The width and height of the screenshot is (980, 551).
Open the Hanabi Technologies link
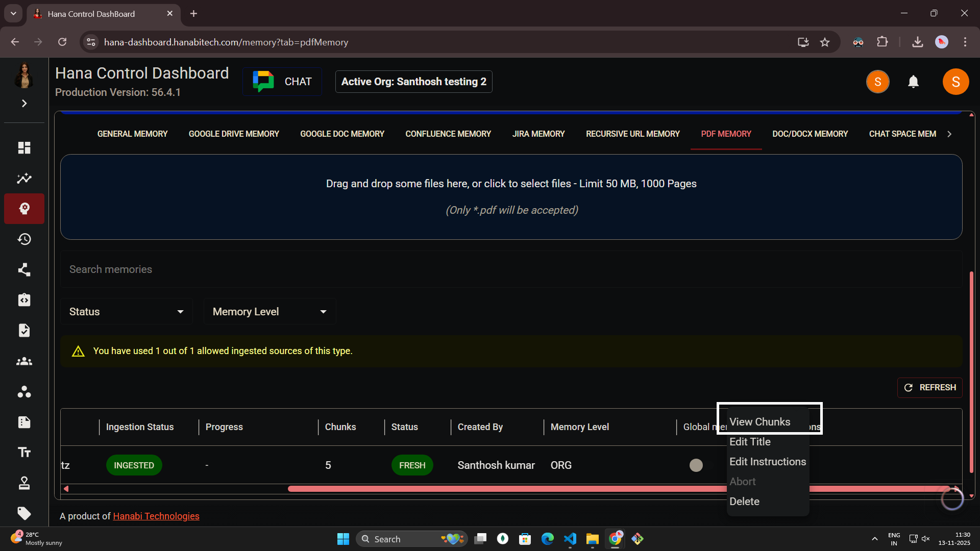pyautogui.click(x=156, y=516)
